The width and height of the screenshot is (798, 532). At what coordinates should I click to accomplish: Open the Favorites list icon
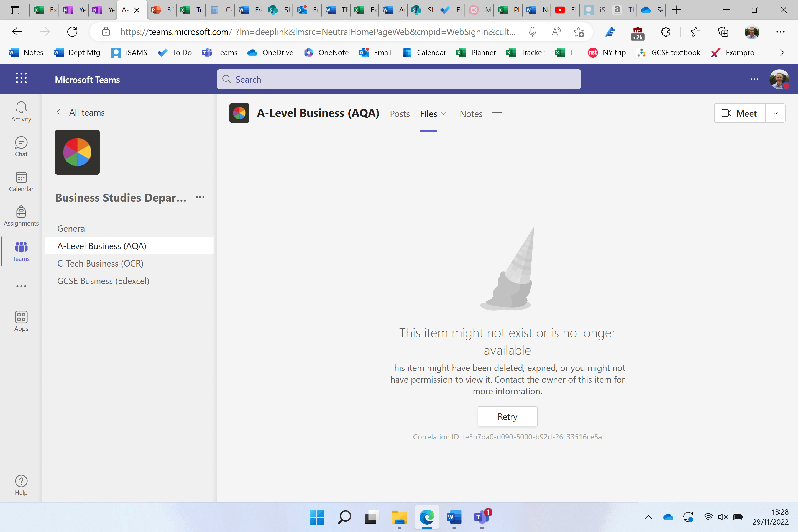tap(695, 32)
